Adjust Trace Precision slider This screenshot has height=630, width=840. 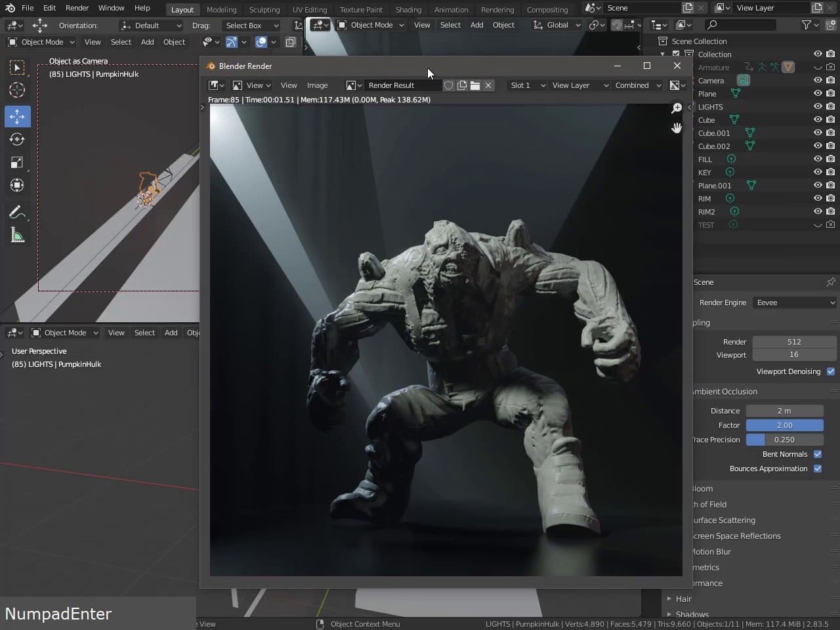(785, 440)
